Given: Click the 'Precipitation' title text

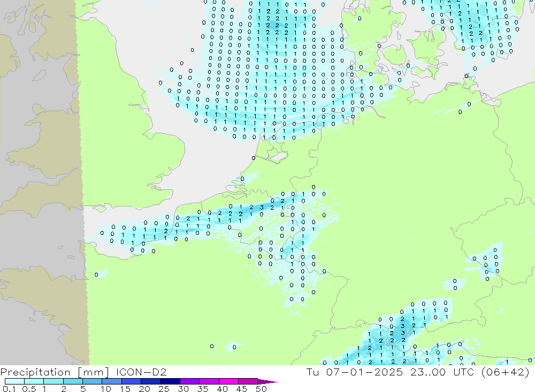Looking at the screenshot, I should (x=35, y=372).
